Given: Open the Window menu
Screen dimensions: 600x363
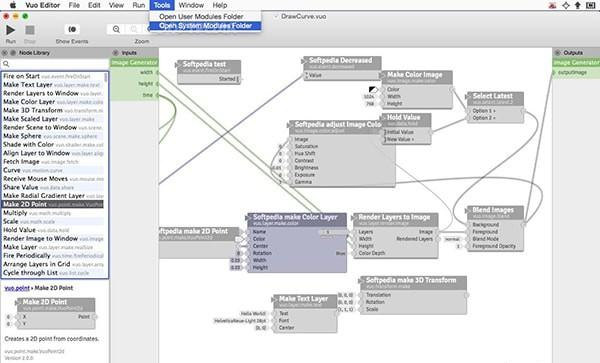Looking at the screenshot, I should 191,5.
